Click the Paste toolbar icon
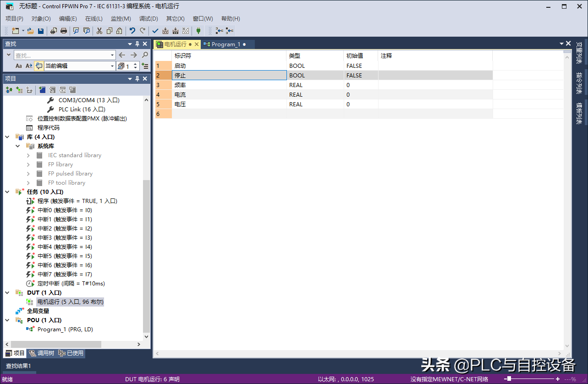Image resolution: width=588 pixels, height=384 pixels. pos(119,31)
